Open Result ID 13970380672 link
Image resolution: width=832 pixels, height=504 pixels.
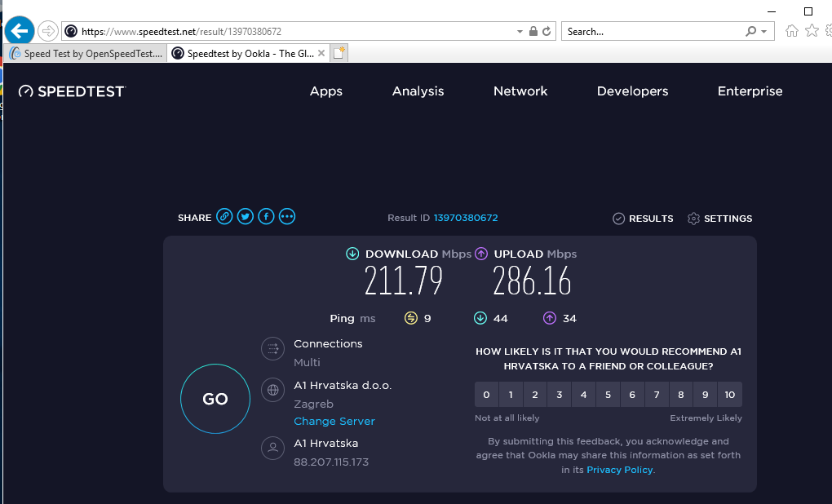[x=465, y=218]
